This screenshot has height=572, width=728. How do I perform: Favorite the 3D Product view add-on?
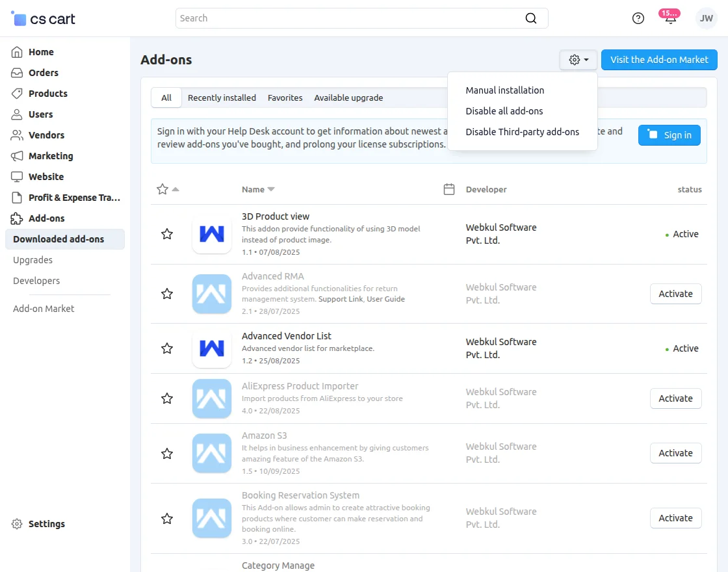(167, 234)
